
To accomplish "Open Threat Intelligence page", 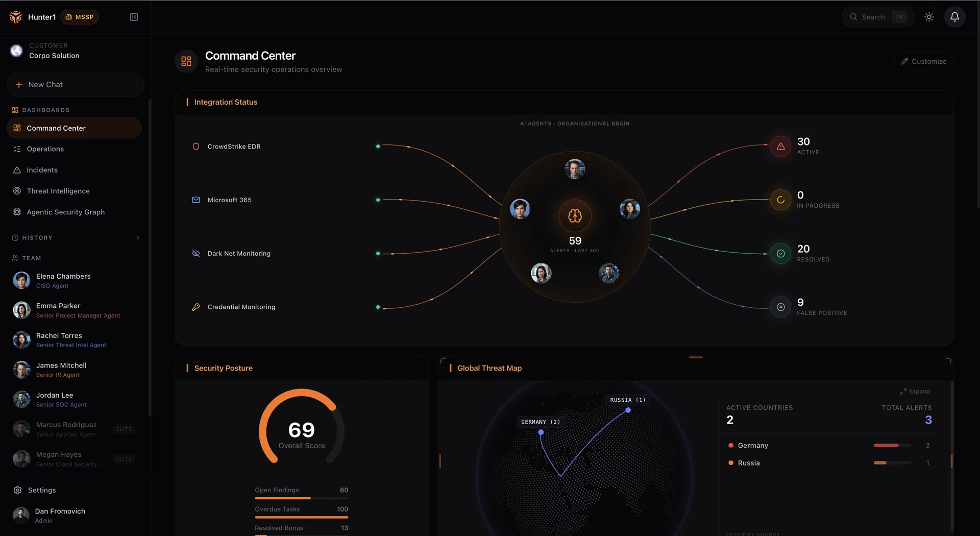I will (x=75, y=191).
